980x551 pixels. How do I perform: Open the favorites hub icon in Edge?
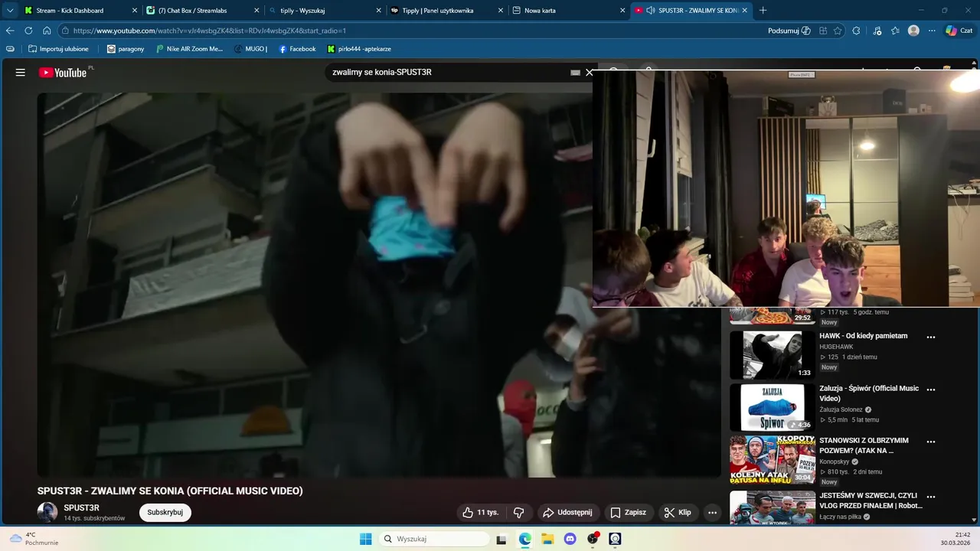pyautogui.click(x=895, y=31)
